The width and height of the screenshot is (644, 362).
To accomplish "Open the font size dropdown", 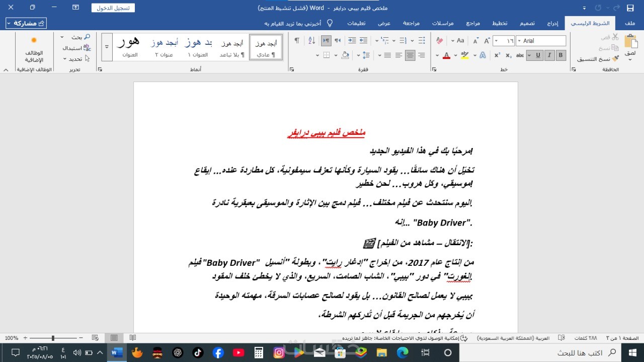I will 496,41.
